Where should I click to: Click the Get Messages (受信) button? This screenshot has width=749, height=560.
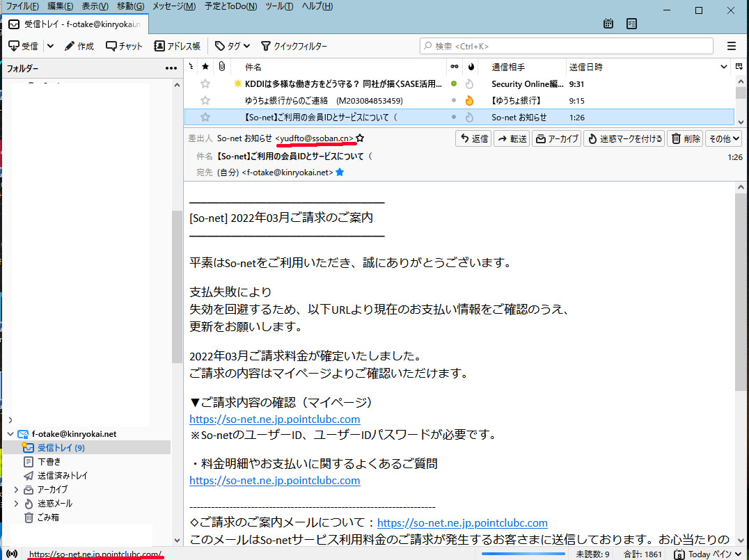(24, 46)
